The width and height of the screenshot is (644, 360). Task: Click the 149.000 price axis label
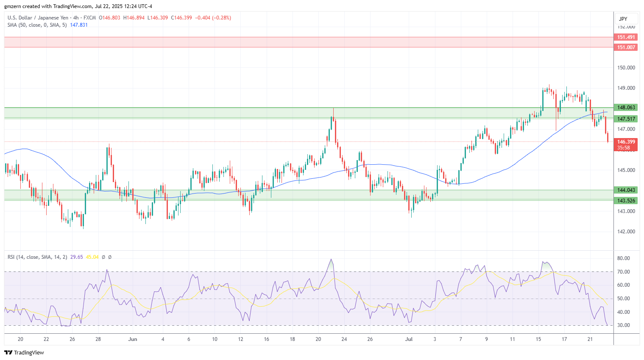pos(626,88)
